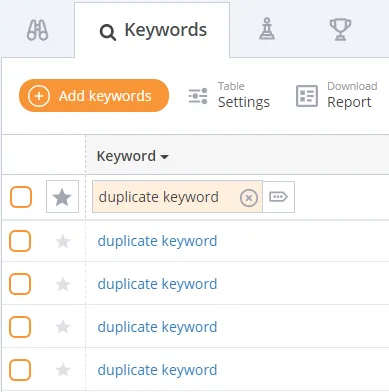
Task: Open the duplicate keyword link below the edit field
Action: [x=157, y=241]
